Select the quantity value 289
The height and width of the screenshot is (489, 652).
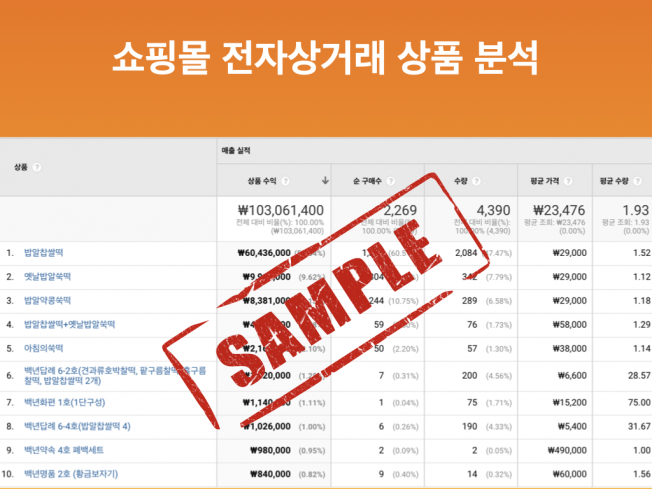(x=469, y=301)
